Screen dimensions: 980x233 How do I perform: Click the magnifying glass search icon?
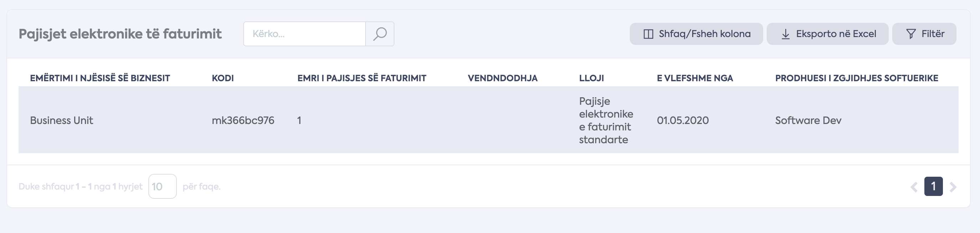click(380, 34)
